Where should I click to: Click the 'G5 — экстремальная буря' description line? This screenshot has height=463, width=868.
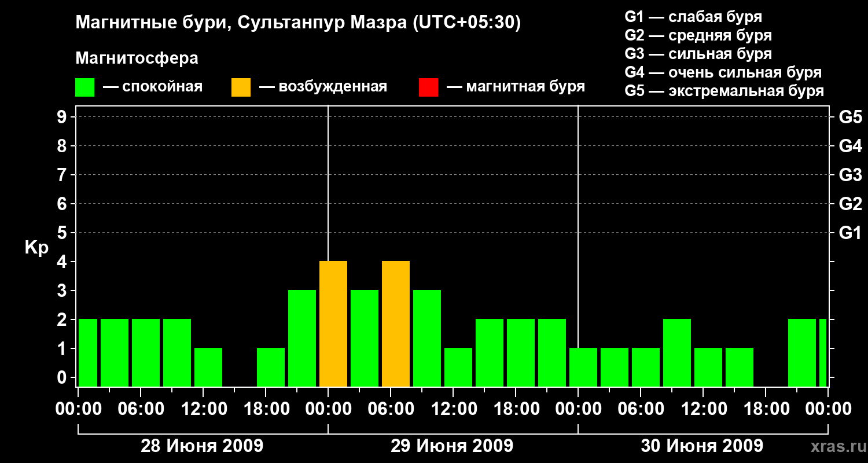[x=724, y=91]
